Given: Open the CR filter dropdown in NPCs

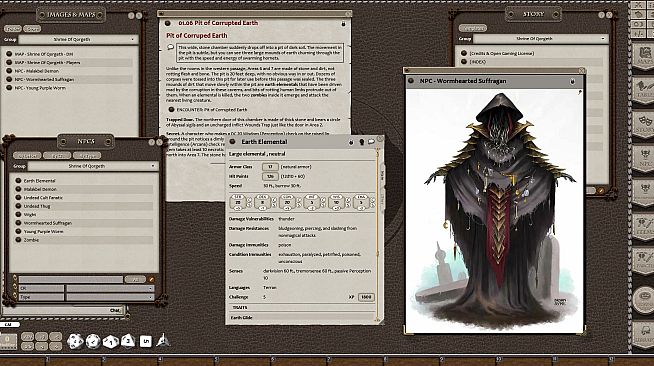Looking at the screenshot, I should [x=110, y=288].
